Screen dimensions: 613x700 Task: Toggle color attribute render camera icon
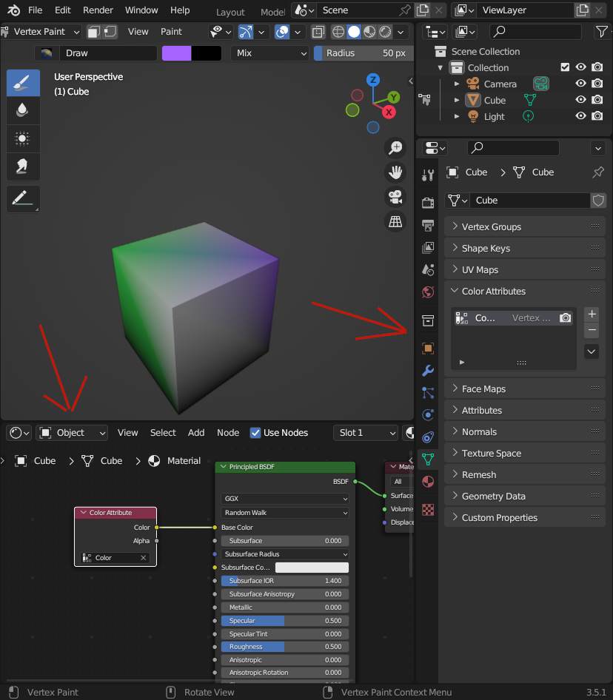coord(565,318)
